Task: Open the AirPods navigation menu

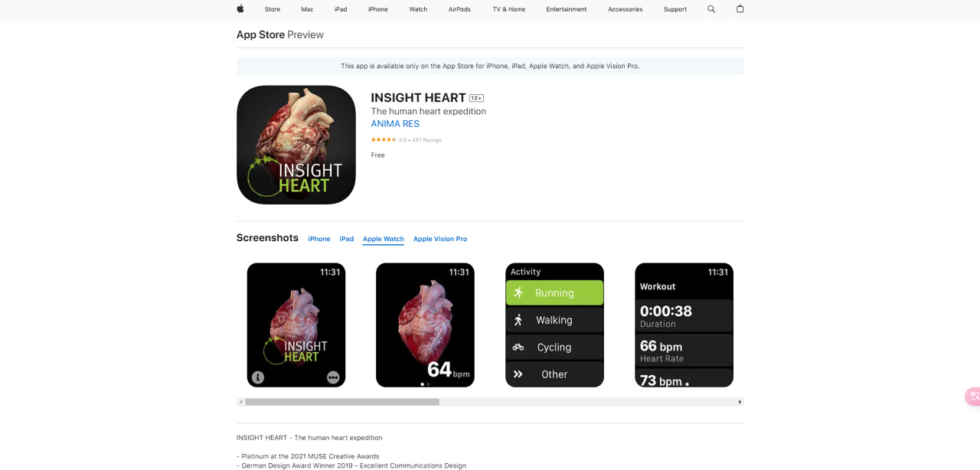Action: [x=459, y=9]
